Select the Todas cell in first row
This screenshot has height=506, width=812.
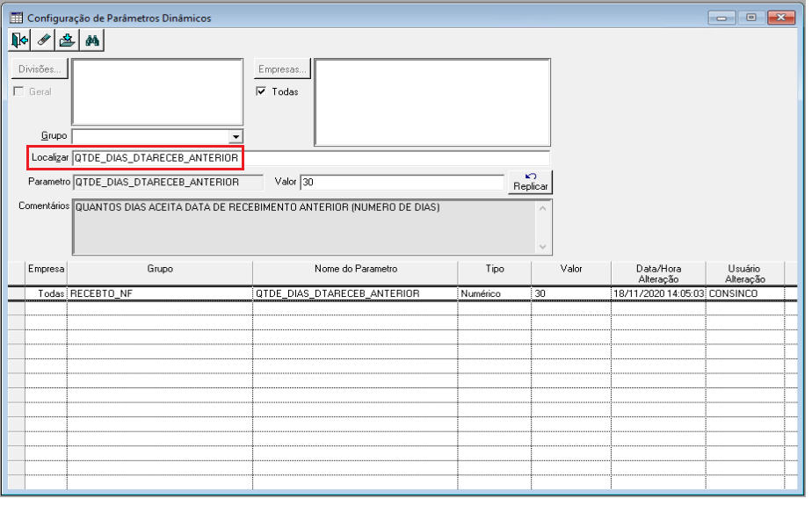click(46, 294)
